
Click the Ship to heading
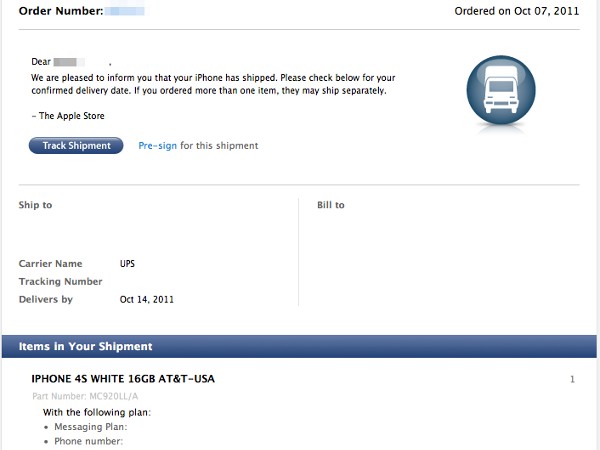[35, 205]
